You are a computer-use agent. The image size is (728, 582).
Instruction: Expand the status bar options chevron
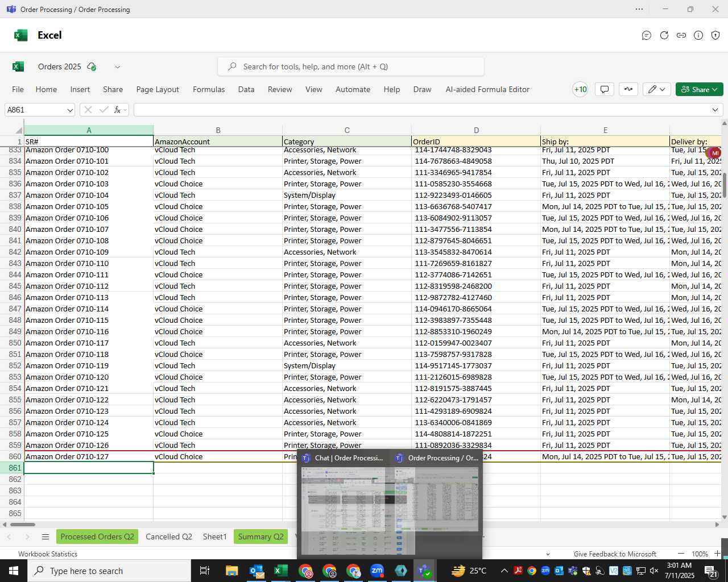coord(548,554)
